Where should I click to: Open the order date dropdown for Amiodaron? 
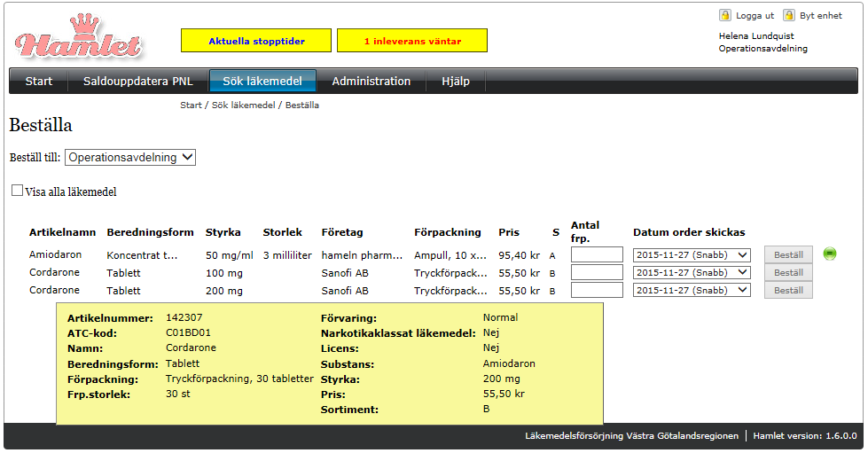[x=692, y=254]
